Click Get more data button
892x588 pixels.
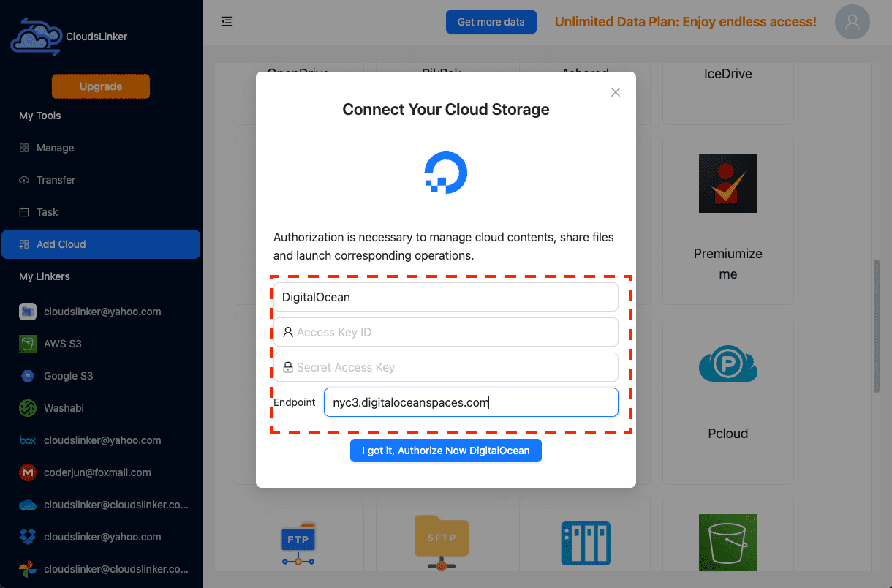[x=491, y=22]
